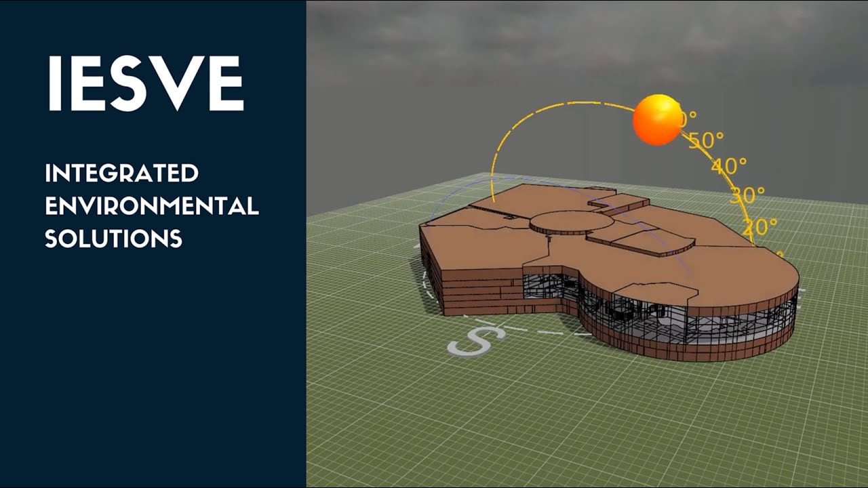Click the 50° sun altitude label
The width and height of the screenshot is (868, 488).
(706, 140)
